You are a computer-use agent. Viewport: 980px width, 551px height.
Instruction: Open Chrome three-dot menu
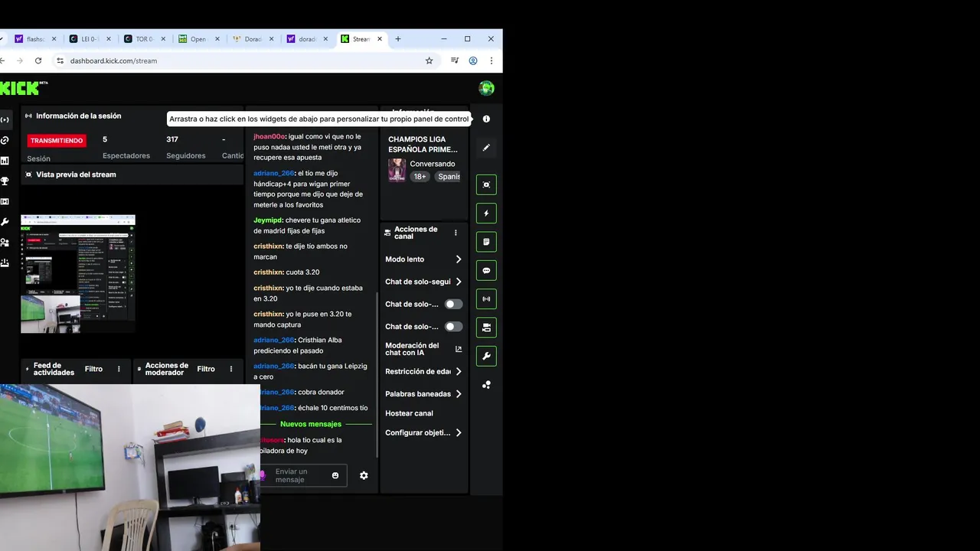[492, 60]
